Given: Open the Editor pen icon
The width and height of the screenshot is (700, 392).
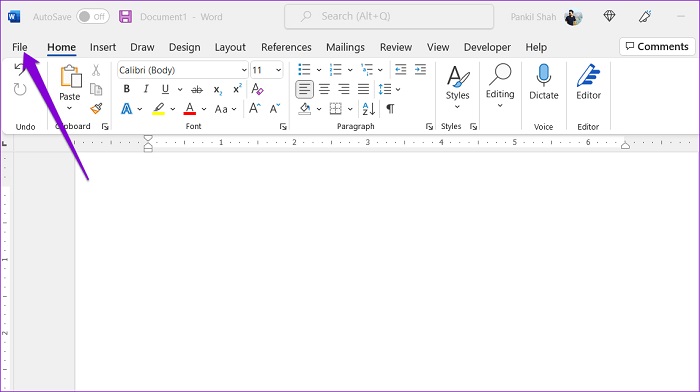Looking at the screenshot, I should 588,75.
